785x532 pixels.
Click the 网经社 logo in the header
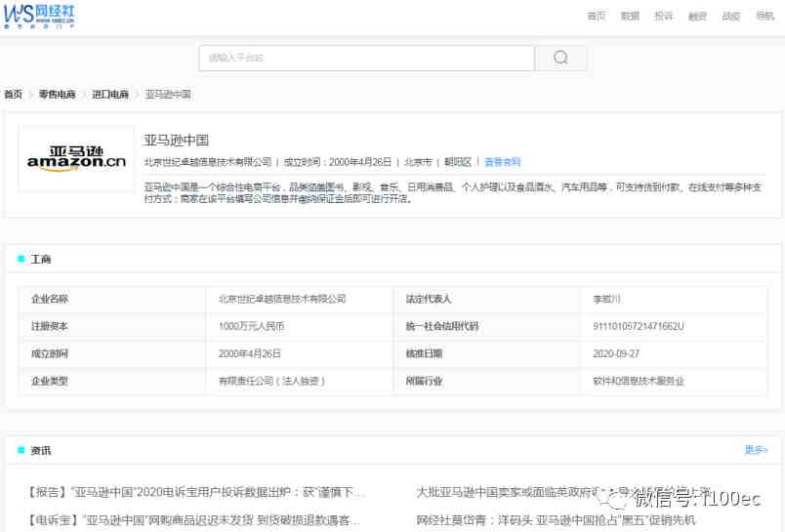tap(39, 17)
